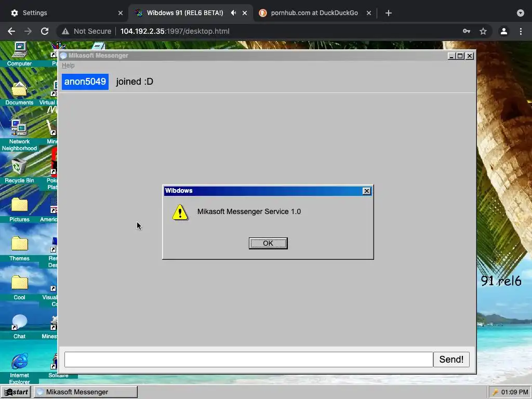Select the anon5049 username label
Viewport: 532px width, 399px height.
click(x=85, y=82)
